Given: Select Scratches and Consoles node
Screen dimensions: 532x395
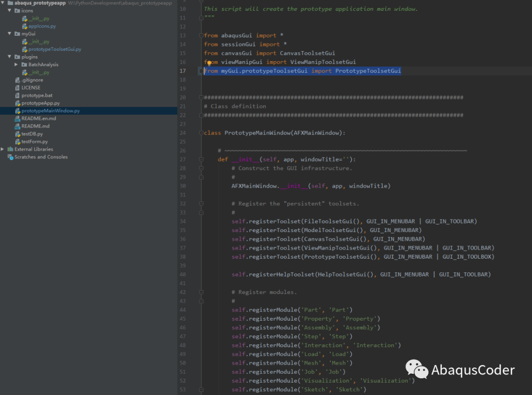Looking at the screenshot, I should click(41, 157).
